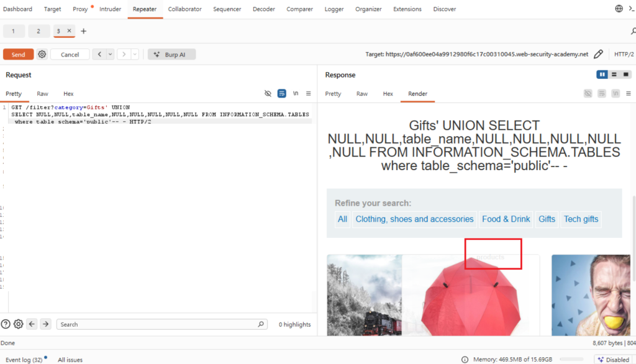Open the Response panel options menu

pos(629,93)
